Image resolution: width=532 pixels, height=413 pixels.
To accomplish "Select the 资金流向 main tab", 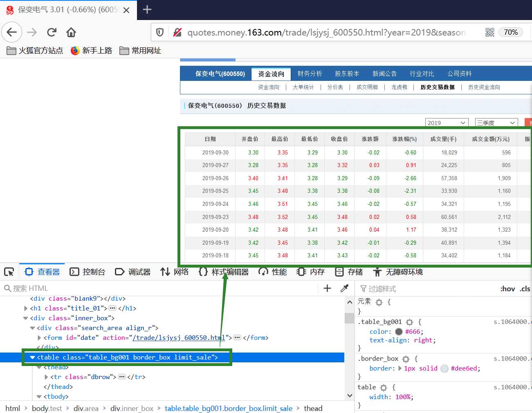I will (271, 74).
